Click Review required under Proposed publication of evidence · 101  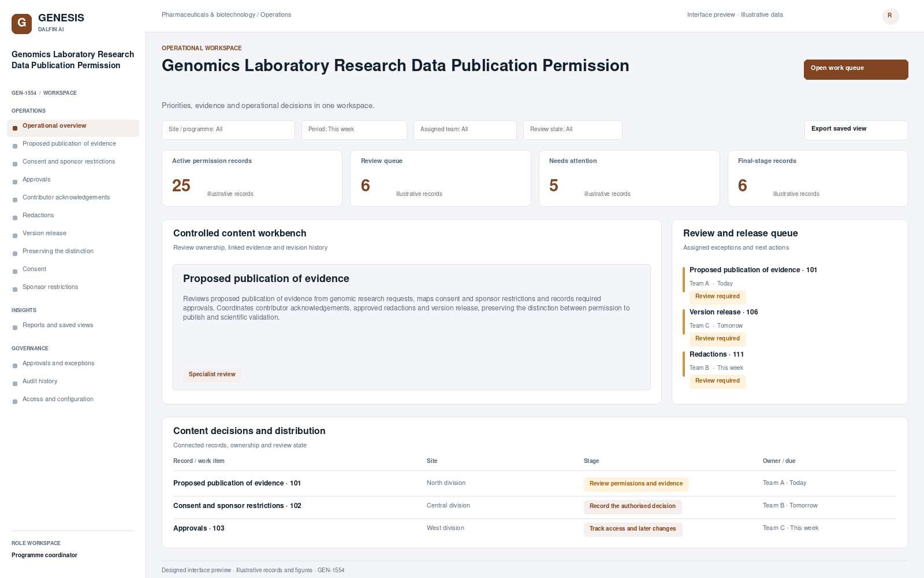(x=717, y=297)
